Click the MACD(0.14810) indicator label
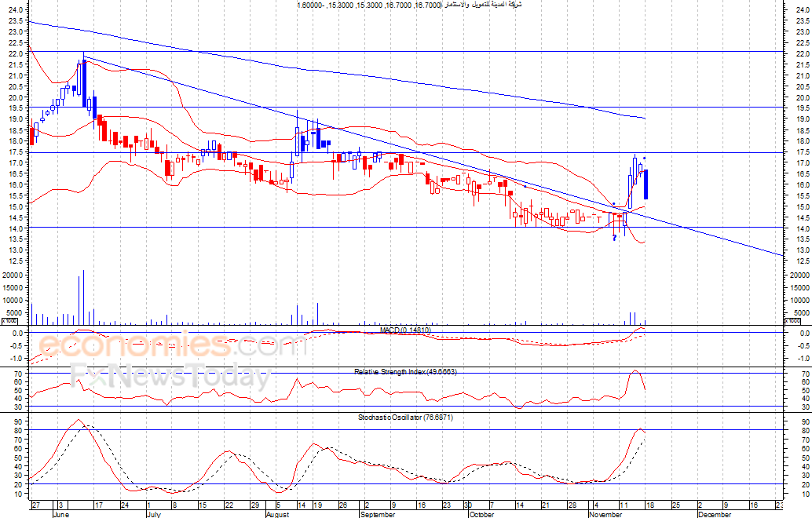 coord(405,330)
